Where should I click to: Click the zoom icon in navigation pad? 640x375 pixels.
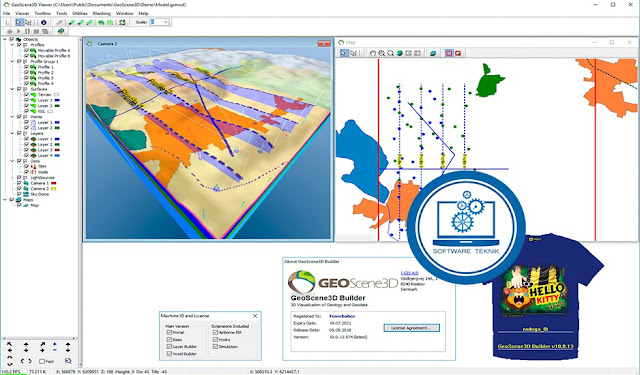(68, 361)
